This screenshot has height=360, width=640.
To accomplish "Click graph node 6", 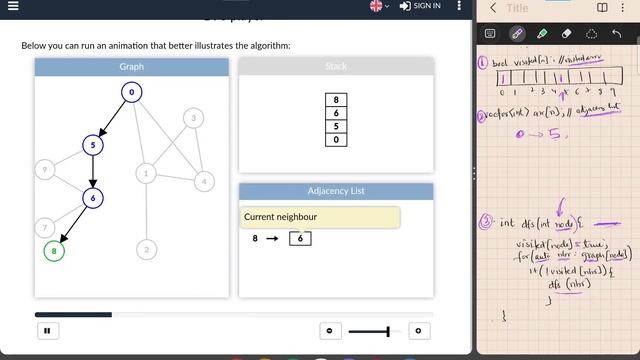I will pyautogui.click(x=93, y=198).
